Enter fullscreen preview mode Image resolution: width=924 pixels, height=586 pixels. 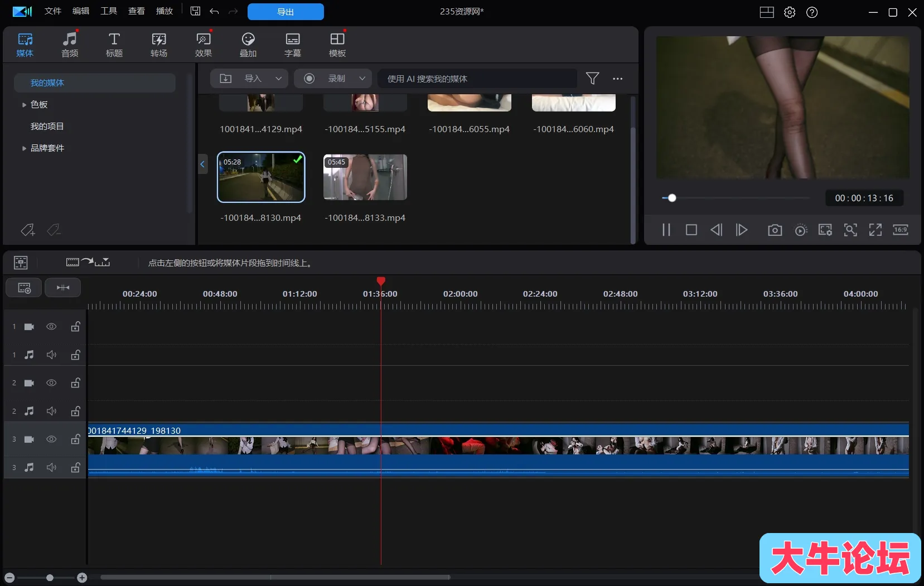[x=875, y=230]
